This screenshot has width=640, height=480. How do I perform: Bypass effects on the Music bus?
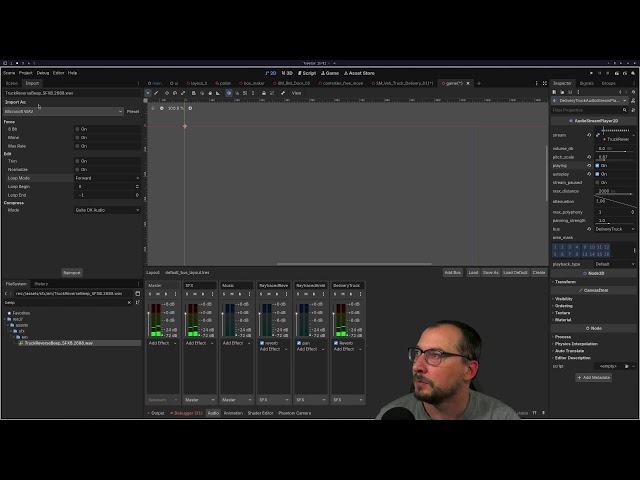(x=240, y=294)
